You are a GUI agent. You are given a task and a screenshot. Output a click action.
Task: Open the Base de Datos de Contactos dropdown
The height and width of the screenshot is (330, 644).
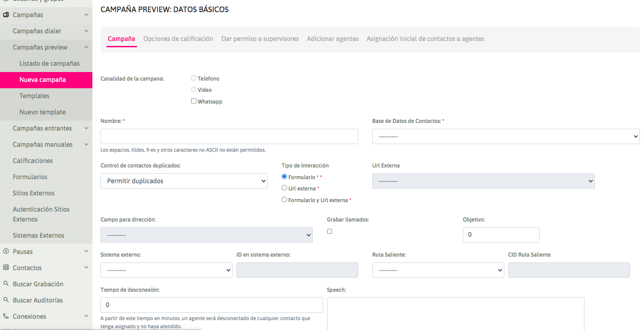pyautogui.click(x=506, y=136)
